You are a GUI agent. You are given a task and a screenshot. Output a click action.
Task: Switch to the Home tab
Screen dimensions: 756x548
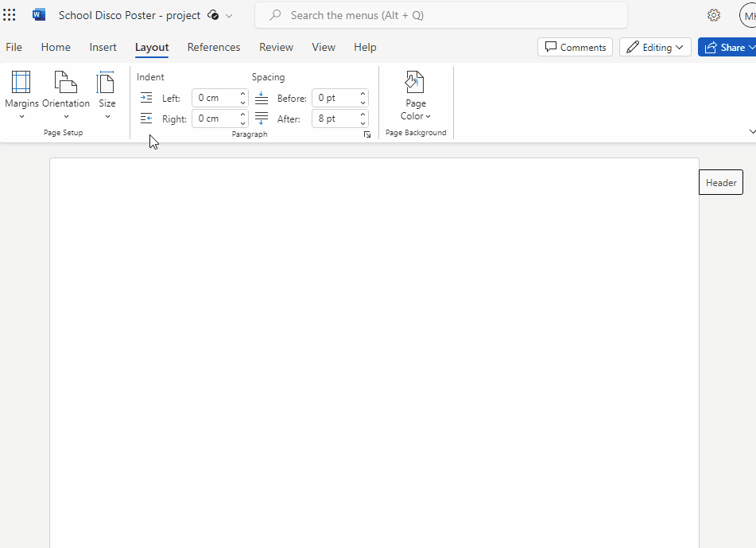coord(56,47)
